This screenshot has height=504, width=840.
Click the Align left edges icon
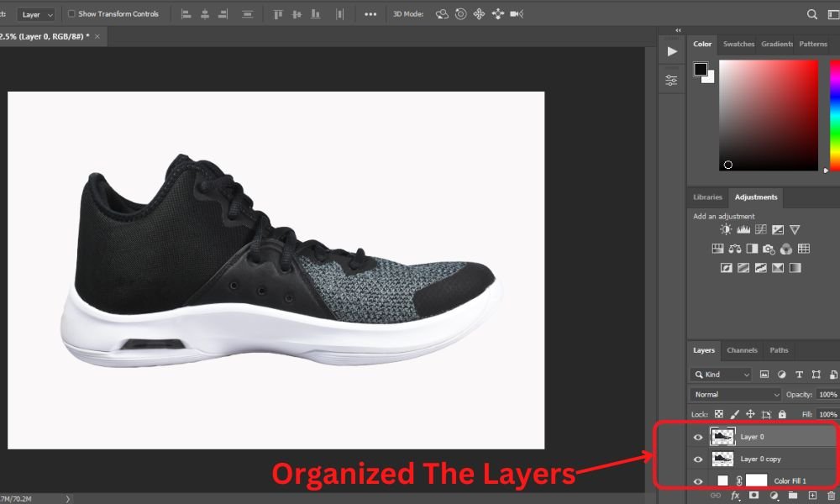pos(186,14)
